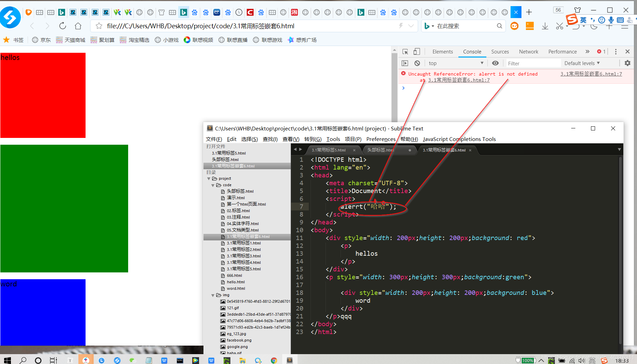Open Preferences menu
This screenshot has height=364, width=637.
click(381, 139)
